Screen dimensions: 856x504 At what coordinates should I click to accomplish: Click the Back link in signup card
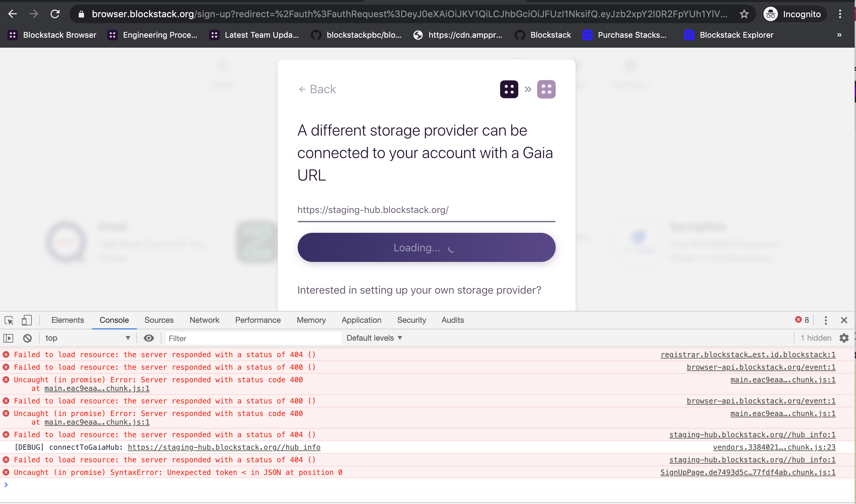pyautogui.click(x=317, y=89)
